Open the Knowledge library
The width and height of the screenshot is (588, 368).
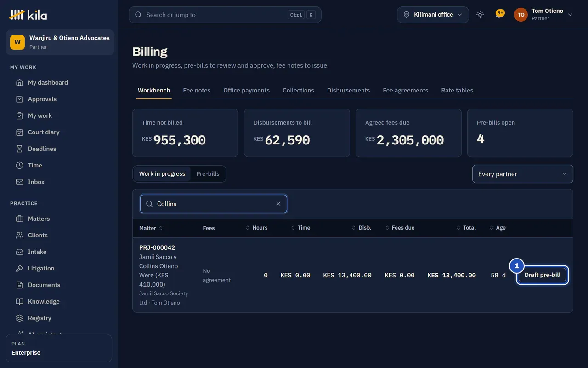click(59, 301)
